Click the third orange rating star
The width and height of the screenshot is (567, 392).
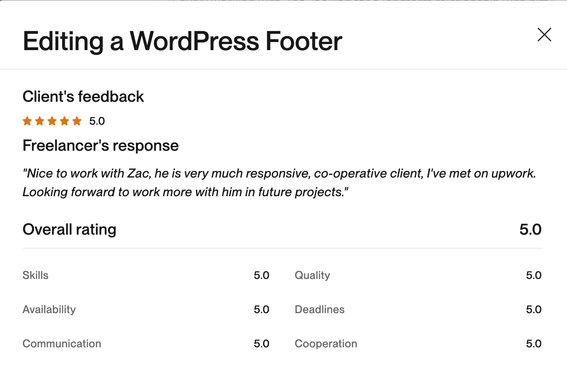point(52,121)
